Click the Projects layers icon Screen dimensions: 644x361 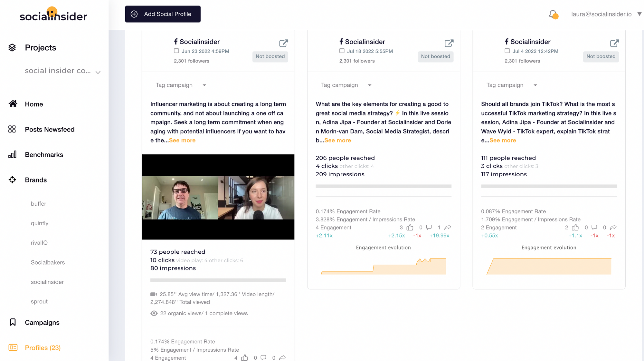[x=12, y=48]
